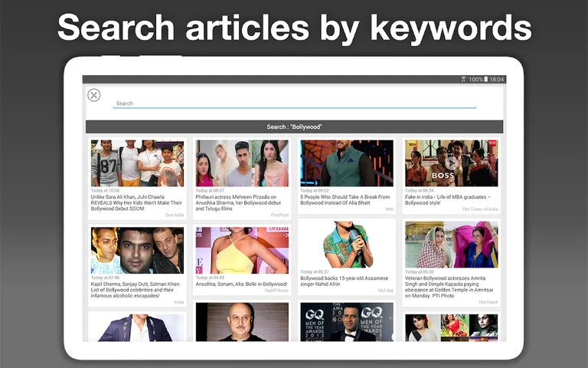
Task: Open the collage of three actresses thumbnail
Action: 452,328
